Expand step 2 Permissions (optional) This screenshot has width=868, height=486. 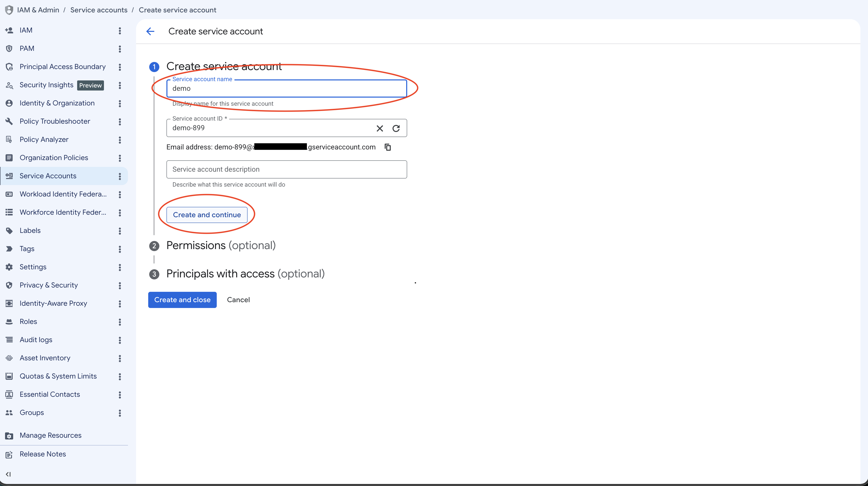coord(221,246)
